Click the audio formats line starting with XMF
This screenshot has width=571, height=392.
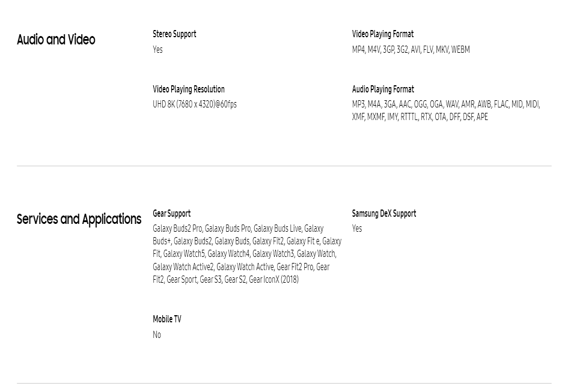pyautogui.click(x=420, y=116)
